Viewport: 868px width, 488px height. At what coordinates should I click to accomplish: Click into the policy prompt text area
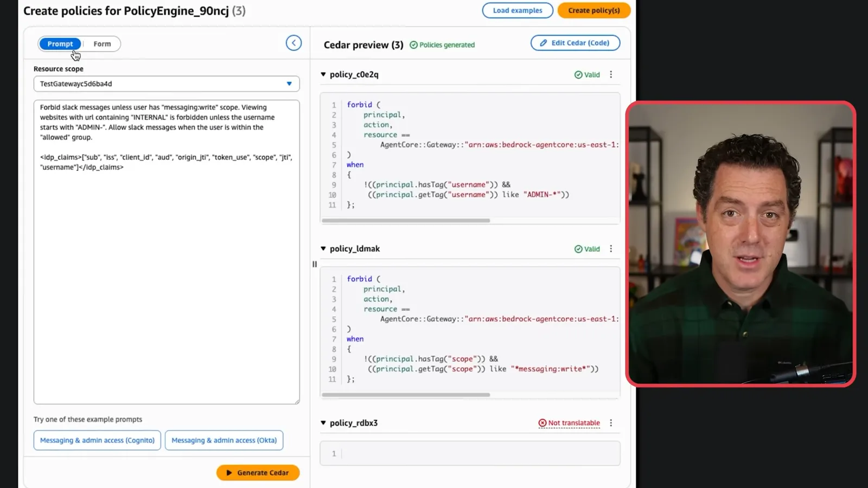167,252
